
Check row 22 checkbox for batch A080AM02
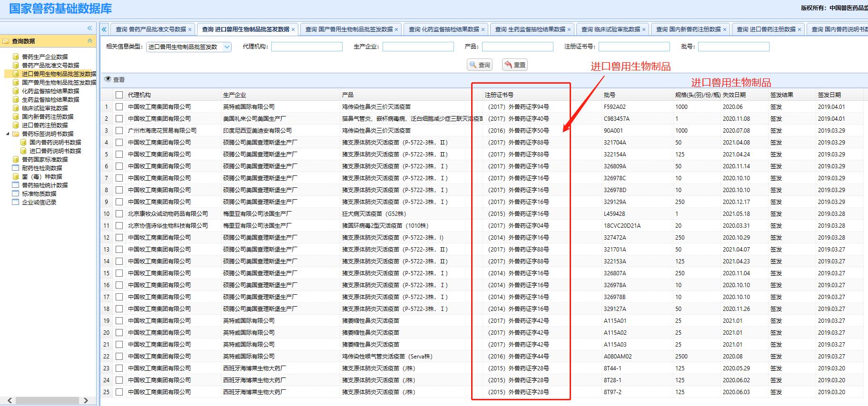(x=119, y=356)
